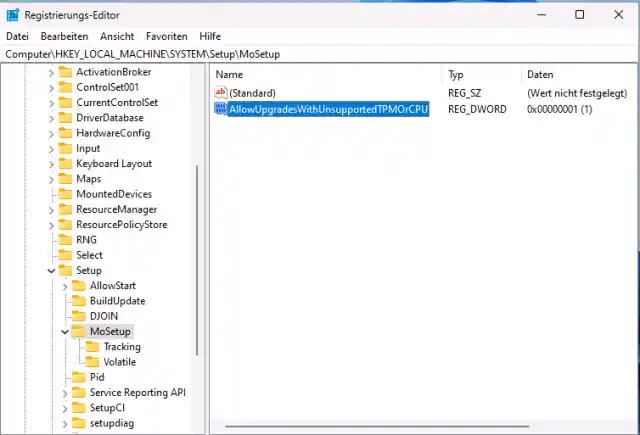
Task: Select the Service Reporting API tree key
Action: pyautogui.click(x=138, y=393)
